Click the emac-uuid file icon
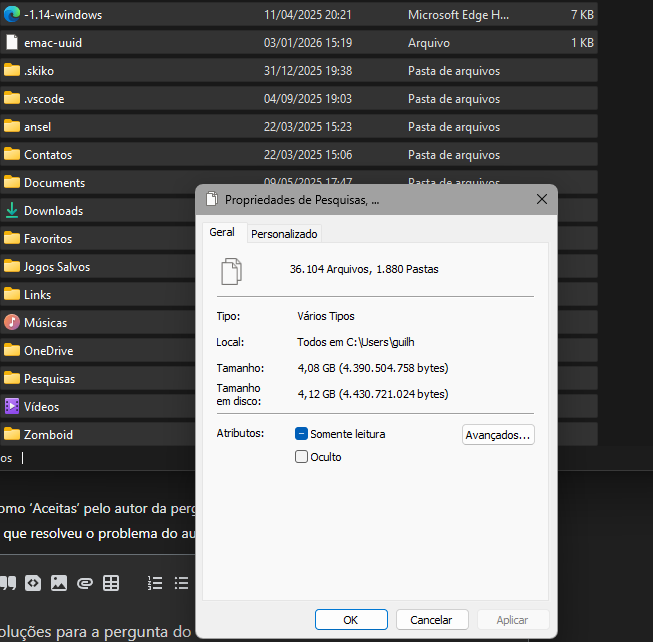The image size is (653, 642). pos(12,42)
